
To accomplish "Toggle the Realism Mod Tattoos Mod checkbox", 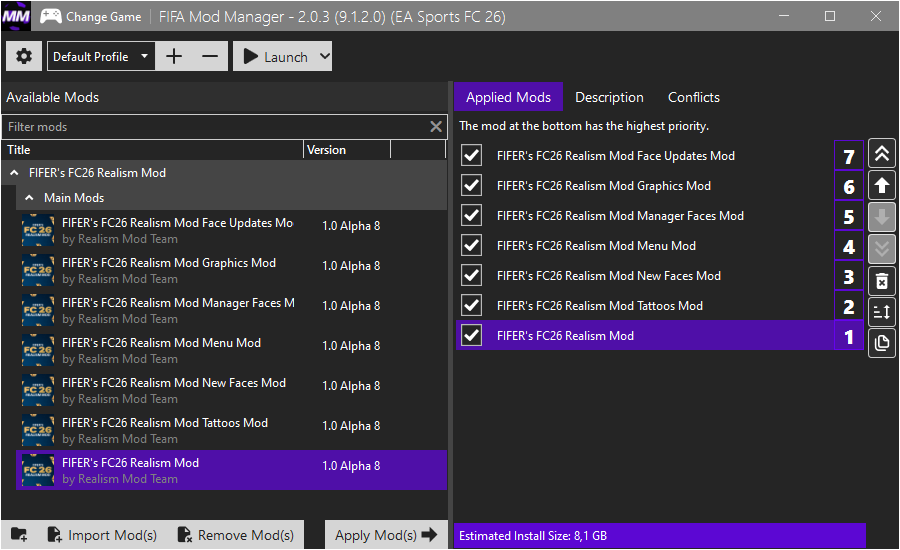I will tap(472, 306).
